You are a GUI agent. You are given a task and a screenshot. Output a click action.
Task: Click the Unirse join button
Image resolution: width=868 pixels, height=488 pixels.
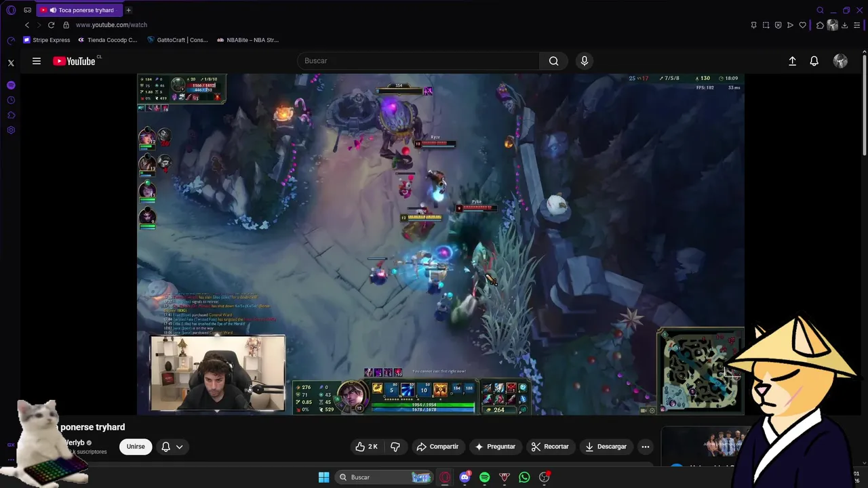[136, 447]
